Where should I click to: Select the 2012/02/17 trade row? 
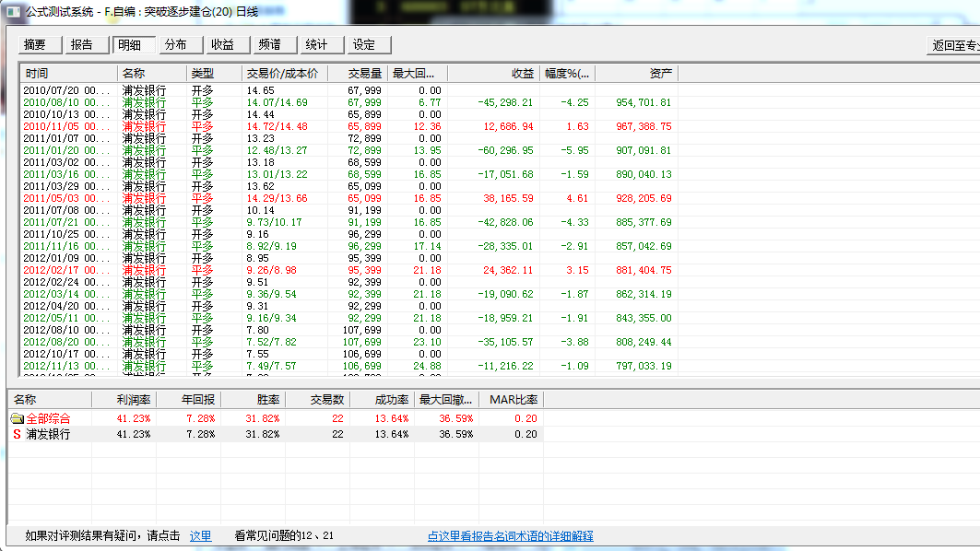pyautogui.click(x=348, y=271)
